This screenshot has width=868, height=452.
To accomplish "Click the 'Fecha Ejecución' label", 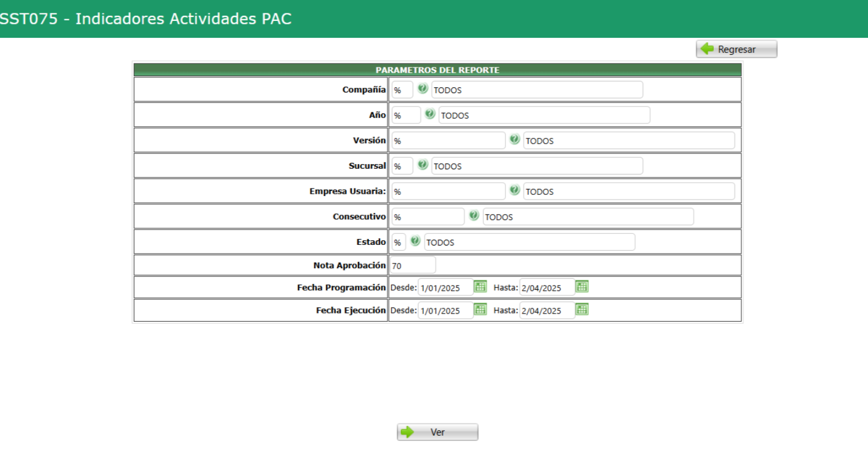I will 351,311.
